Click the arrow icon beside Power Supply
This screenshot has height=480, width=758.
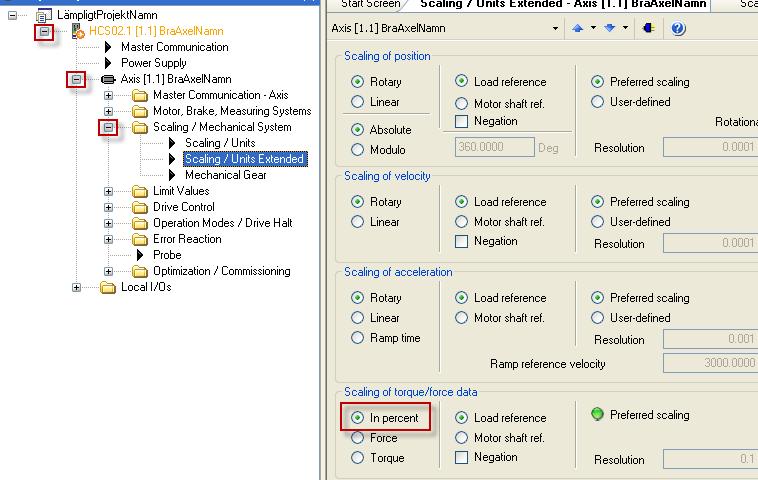pyautogui.click(x=108, y=63)
